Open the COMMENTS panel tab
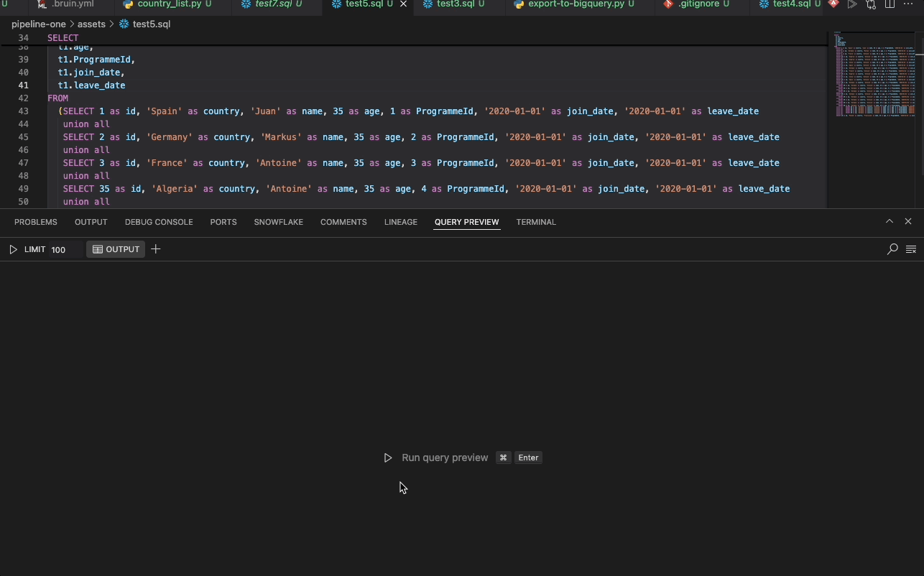 343,222
